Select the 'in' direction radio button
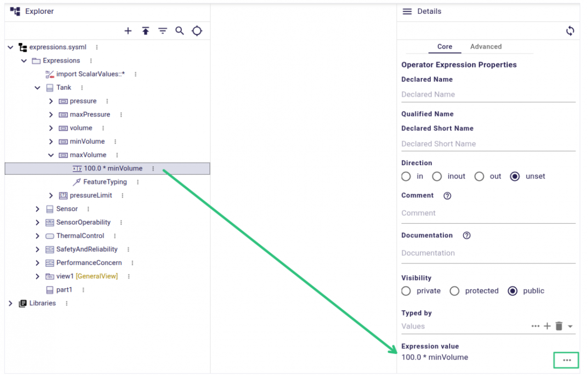The width and height of the screenshot is (588, 375). [x=406, y=176]
